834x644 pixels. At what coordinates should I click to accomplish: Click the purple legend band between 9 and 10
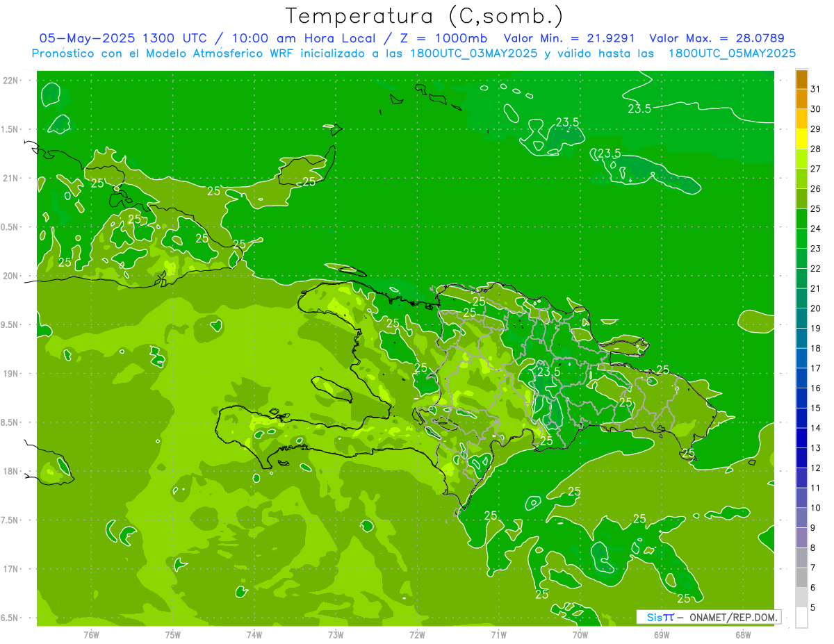tap(801, 518)
